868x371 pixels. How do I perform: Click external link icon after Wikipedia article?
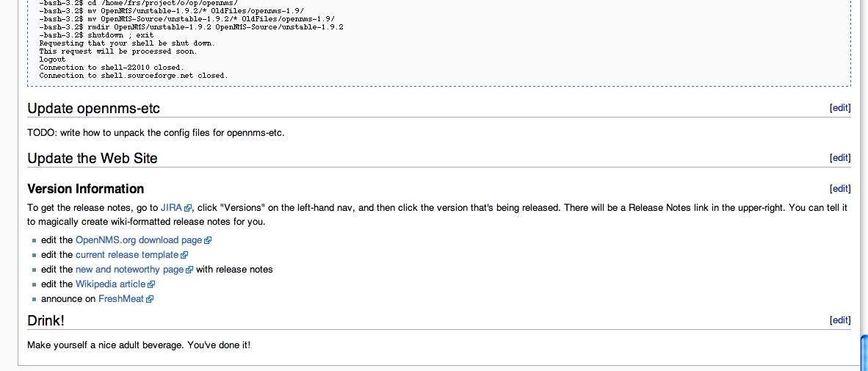[151, 284]
